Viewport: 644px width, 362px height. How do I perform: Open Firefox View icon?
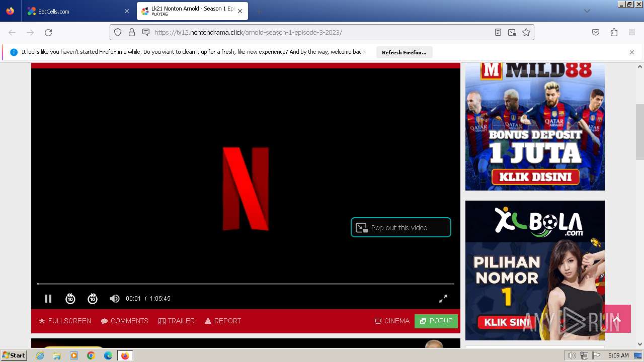10,11
